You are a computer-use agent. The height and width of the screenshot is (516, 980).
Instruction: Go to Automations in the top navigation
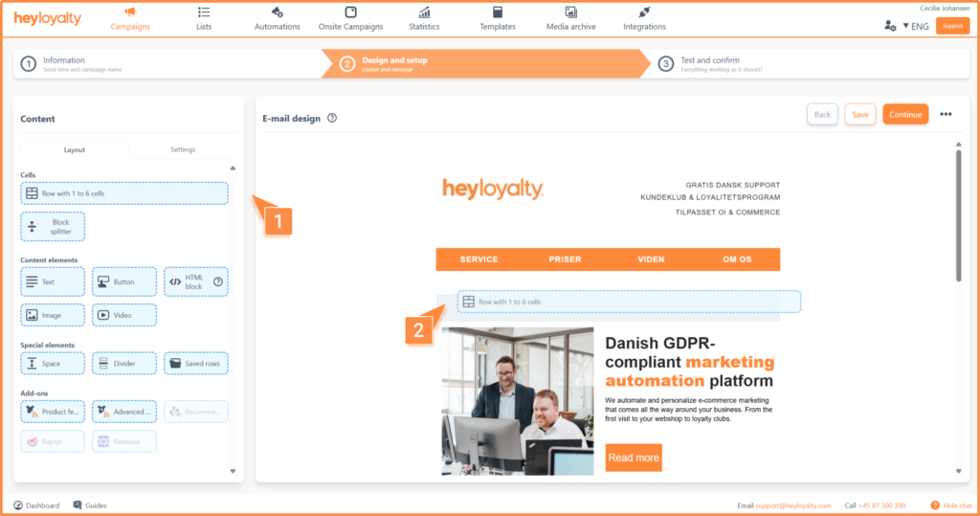tap(277, 12)
